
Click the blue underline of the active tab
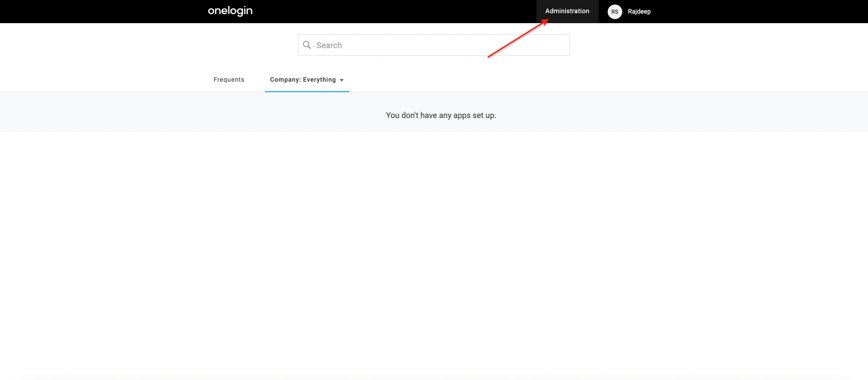[307, 91]
